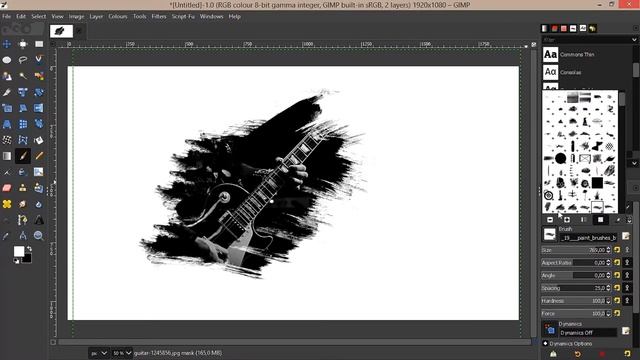Image resolution: width=640 pixels, height=360 pixels.
Task: Swap foreground and background colours
Action: coord(29,248)
